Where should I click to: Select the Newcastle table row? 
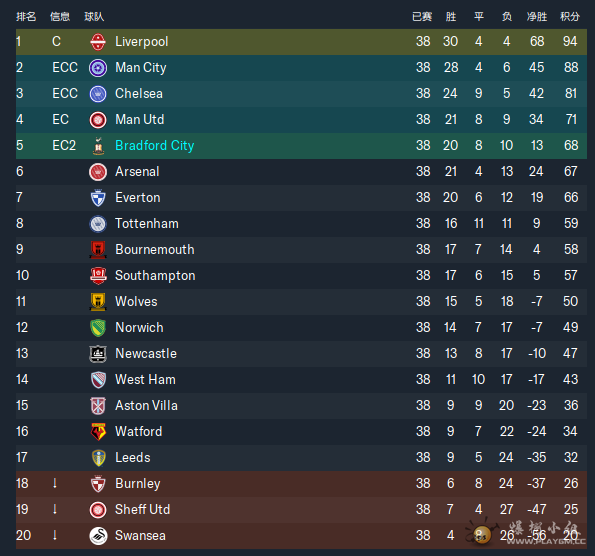pyautogui.click(x=301, y=354)
